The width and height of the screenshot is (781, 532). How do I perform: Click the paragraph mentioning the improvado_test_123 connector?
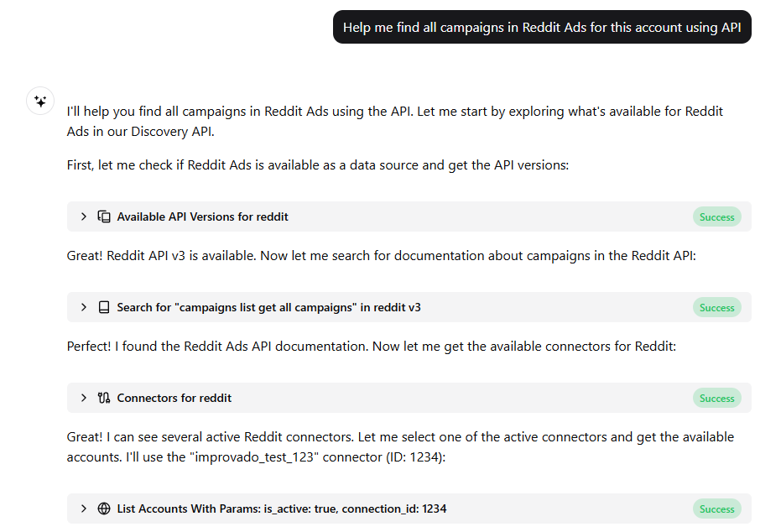[x=400, y=446]
